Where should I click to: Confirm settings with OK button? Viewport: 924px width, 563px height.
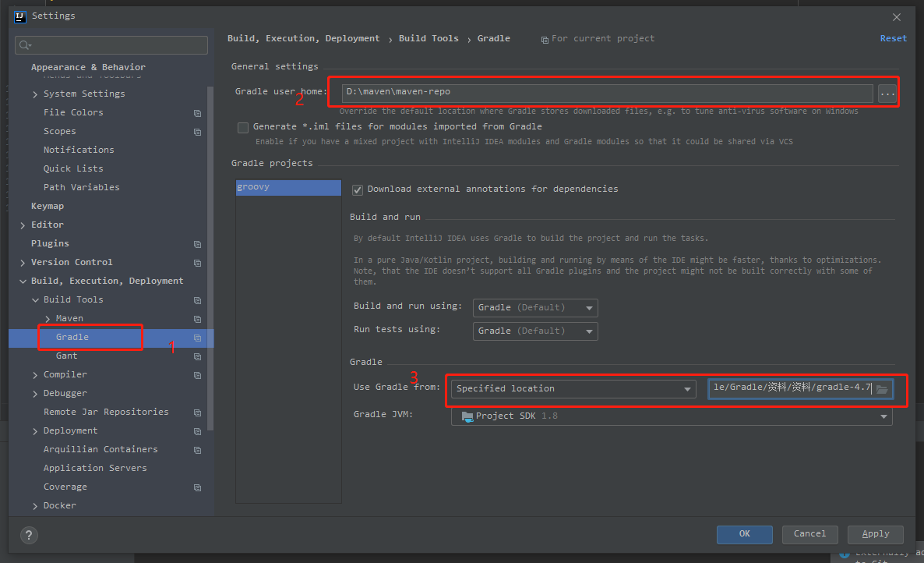(x=744, y=535)
